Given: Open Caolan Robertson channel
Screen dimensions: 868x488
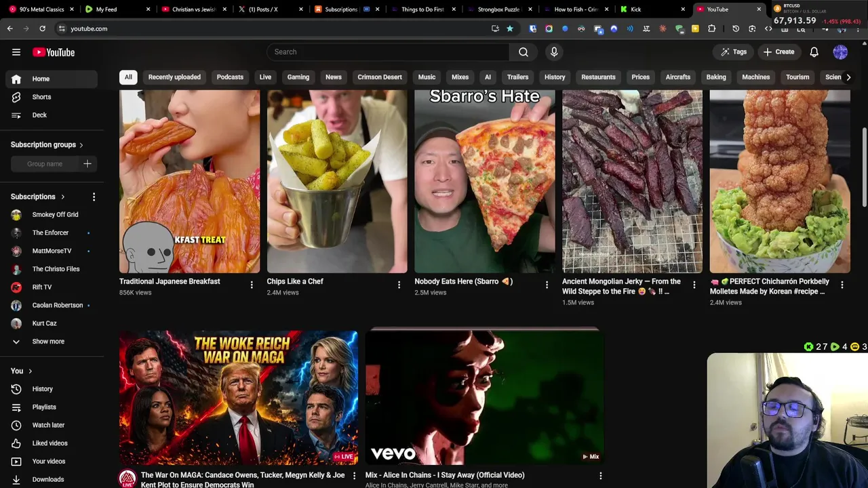Looking at the screenshot, I should (52, 305).
